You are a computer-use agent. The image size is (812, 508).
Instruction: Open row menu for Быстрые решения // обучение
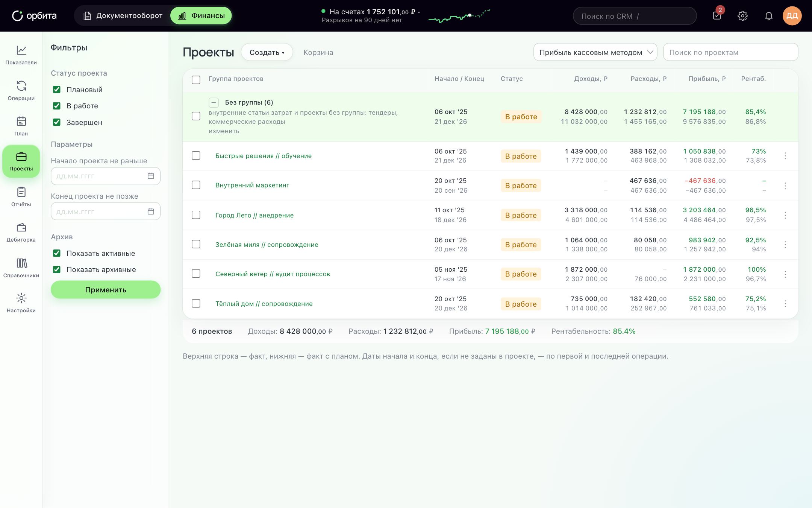click(x=785, y=156)
